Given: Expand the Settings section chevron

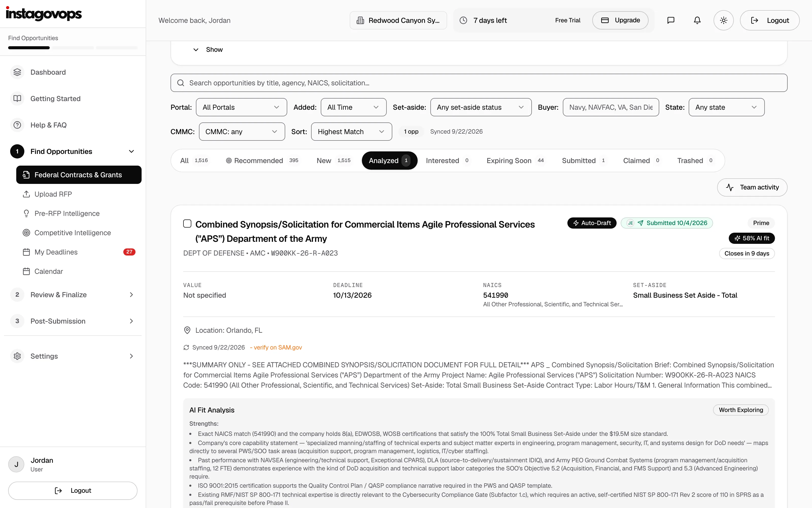Looking at the screenshot, I should 131,356.
